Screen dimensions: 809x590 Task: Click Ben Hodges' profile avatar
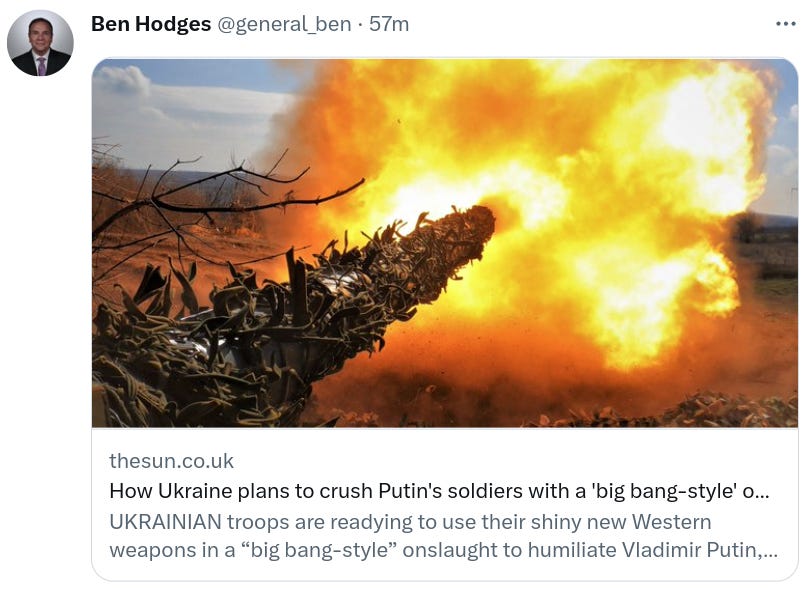[40, 43]
